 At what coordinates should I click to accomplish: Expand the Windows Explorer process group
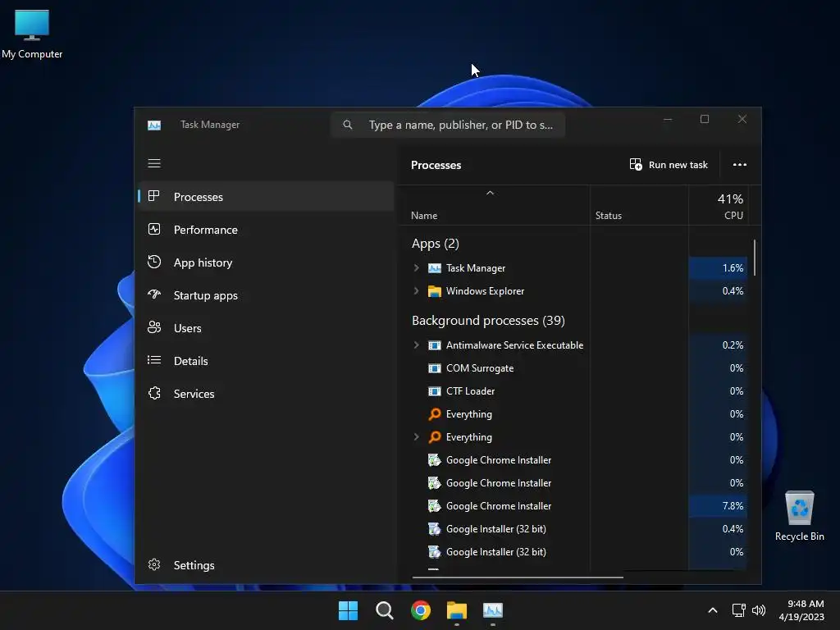[416, 291]
